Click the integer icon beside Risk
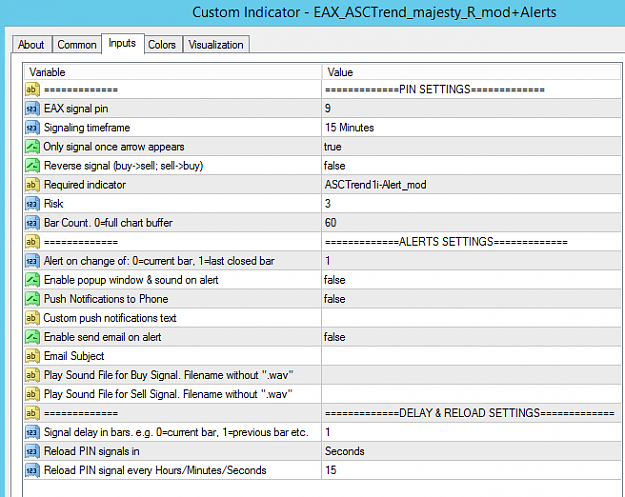The height and width of the screenshot is (497, 625). (x=32, y=204)
